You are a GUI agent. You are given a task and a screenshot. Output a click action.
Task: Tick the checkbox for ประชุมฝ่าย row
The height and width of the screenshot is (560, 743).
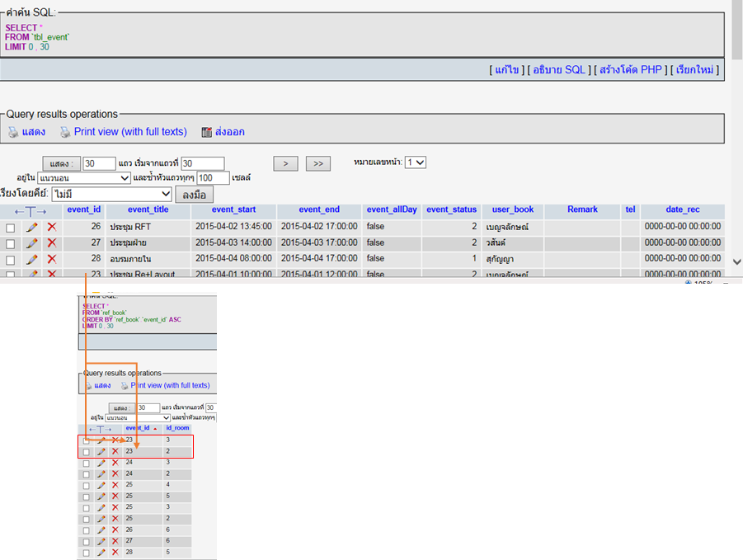click(11, 244)
